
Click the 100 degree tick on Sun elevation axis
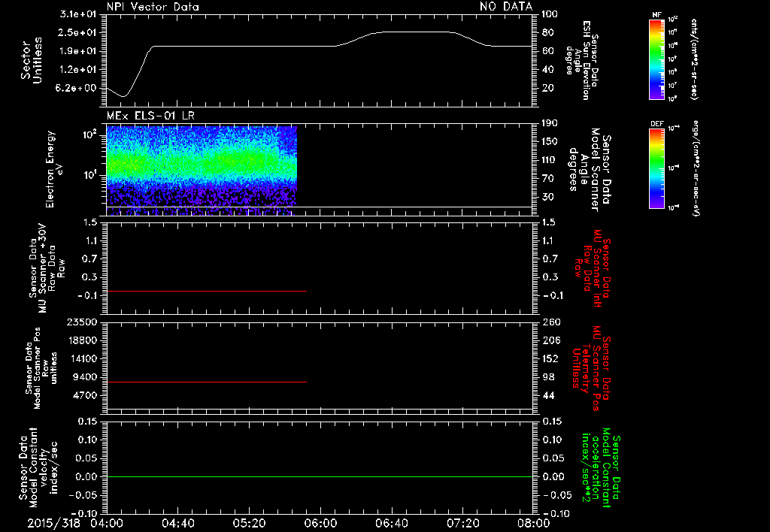tap(550, 14)
